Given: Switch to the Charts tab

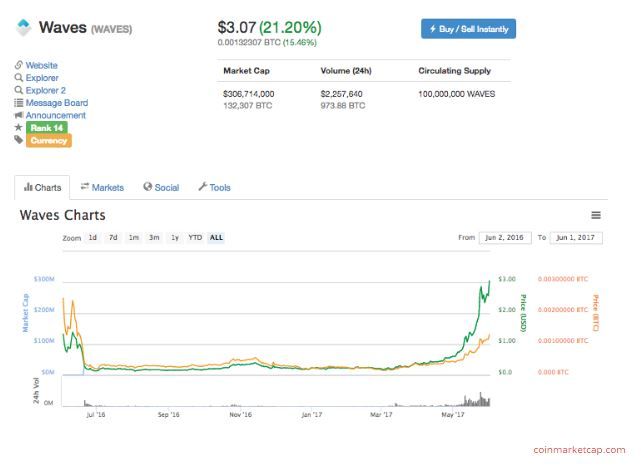Looking at the screenshot, I should 42,188.
